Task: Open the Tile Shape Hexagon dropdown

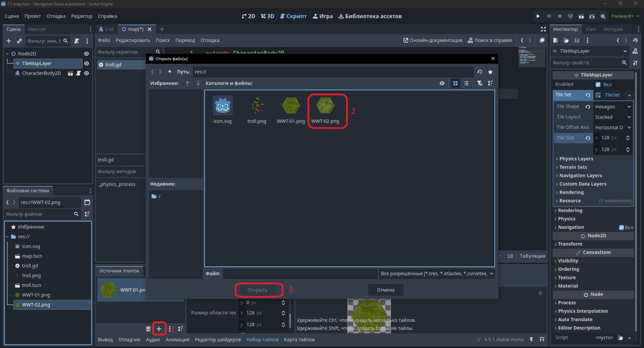Action: point(613,106)
